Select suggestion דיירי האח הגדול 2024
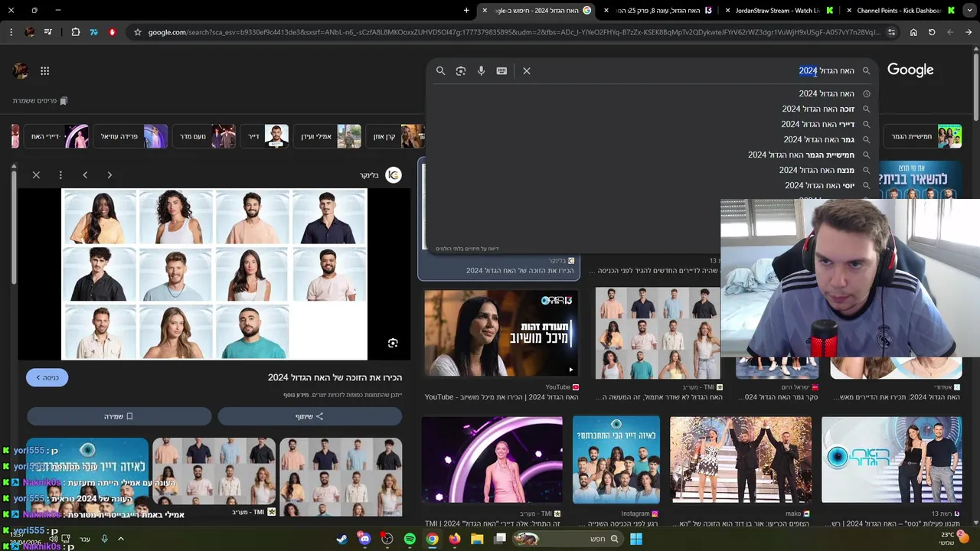The image size is (980, 551). click(818, 124)
